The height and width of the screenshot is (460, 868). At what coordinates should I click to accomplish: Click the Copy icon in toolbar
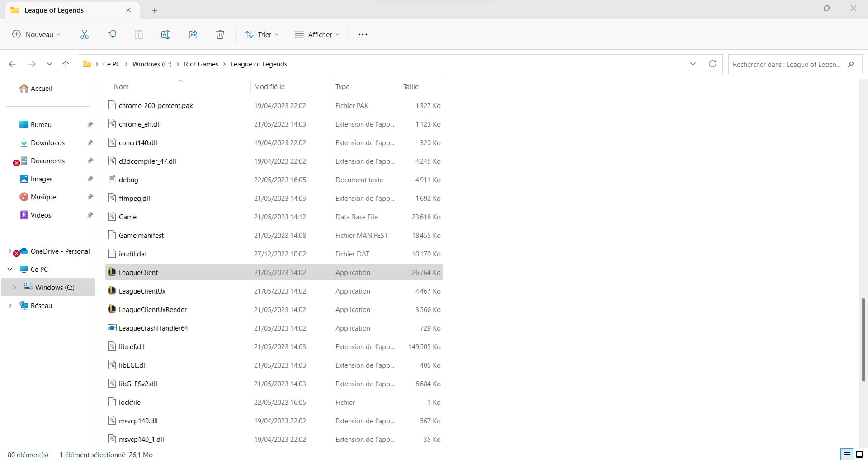[x=112, y=34]
